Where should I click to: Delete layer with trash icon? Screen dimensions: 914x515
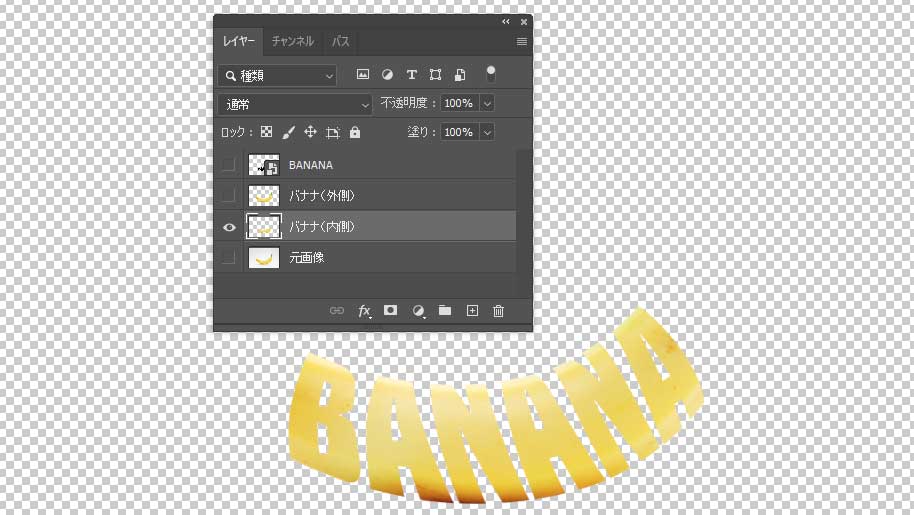(x=498, y=311)
